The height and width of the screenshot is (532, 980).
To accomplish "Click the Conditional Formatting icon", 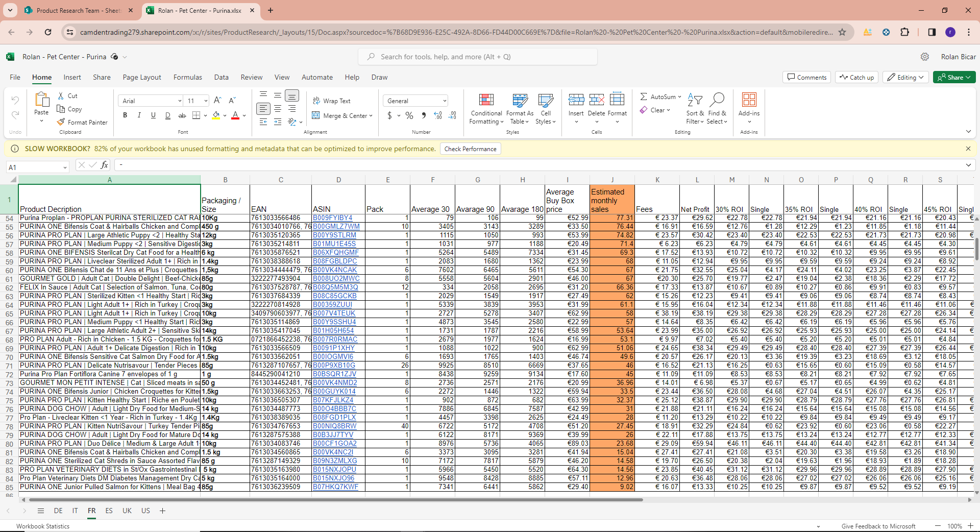I will coord(486,100).
